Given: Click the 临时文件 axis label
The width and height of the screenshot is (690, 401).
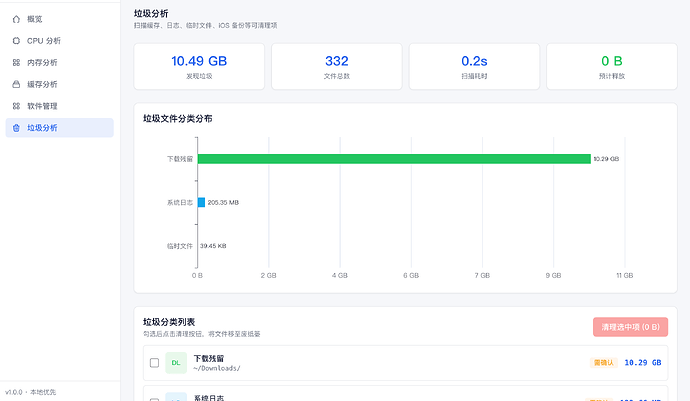Looking at the screenshot, I should tap(180, 246).
